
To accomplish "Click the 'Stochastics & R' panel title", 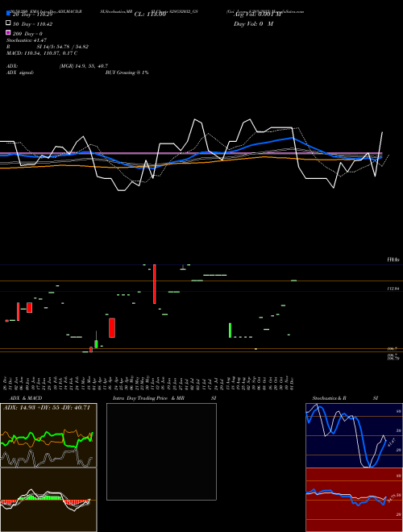I will pyautogui.click(x=329, y=398).
